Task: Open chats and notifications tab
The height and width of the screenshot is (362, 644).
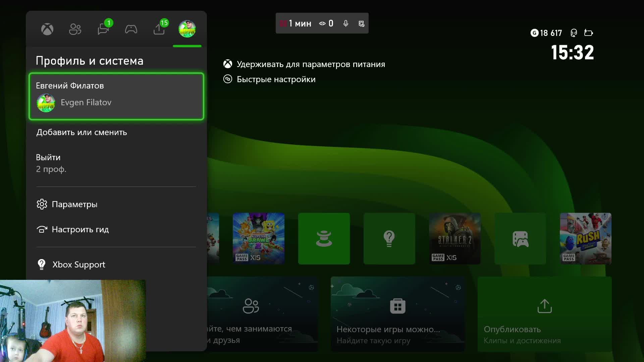Action: pyautogui.click(x=103, y=29)
